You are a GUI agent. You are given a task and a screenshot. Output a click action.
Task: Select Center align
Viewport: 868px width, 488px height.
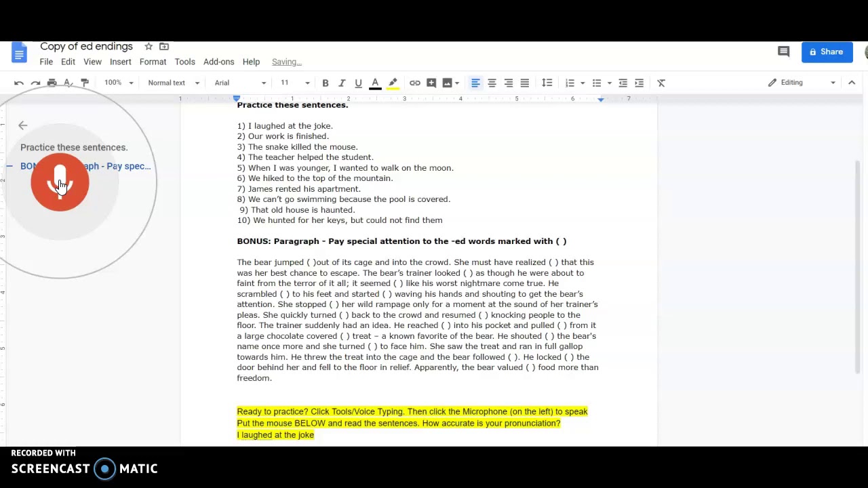point(492,83)
